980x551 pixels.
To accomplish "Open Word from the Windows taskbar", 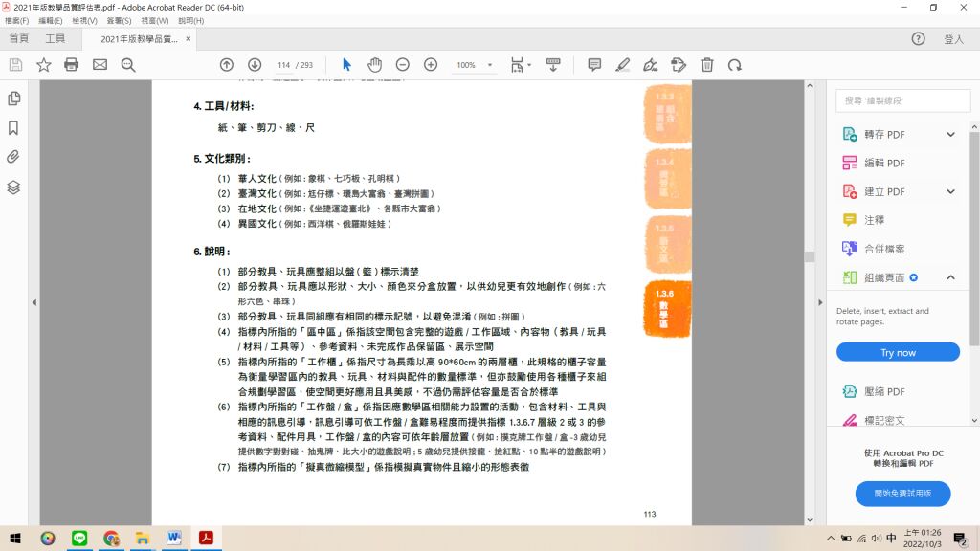I will coord(173,538).
